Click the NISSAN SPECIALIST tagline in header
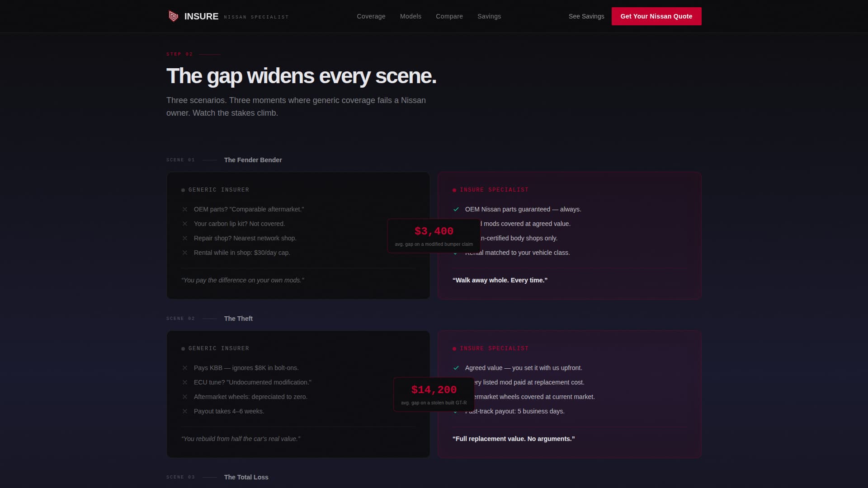Image resolution: width=868 pixels, height=488 pixels. click(x=256, y=17)
